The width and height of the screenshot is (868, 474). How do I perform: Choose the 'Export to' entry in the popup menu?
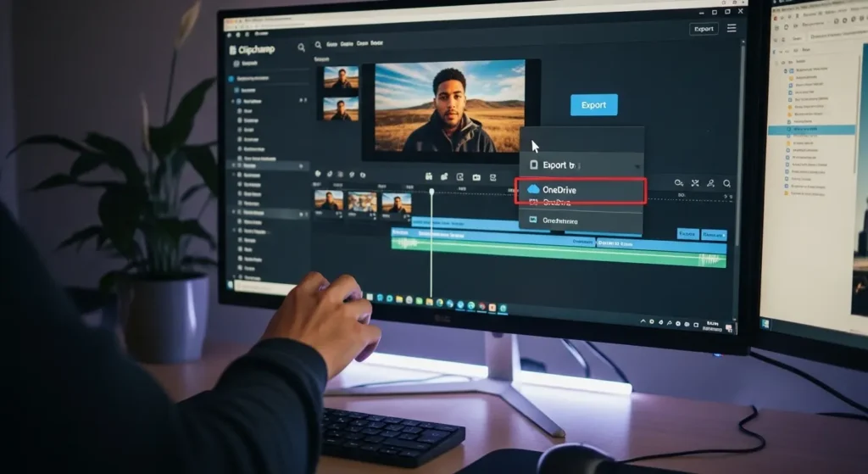point(581,165)
